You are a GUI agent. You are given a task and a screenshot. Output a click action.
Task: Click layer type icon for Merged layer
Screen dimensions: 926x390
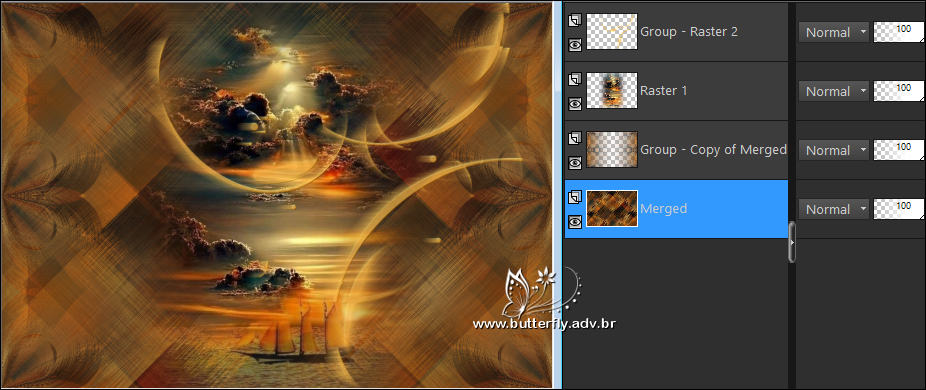(575, 198)
